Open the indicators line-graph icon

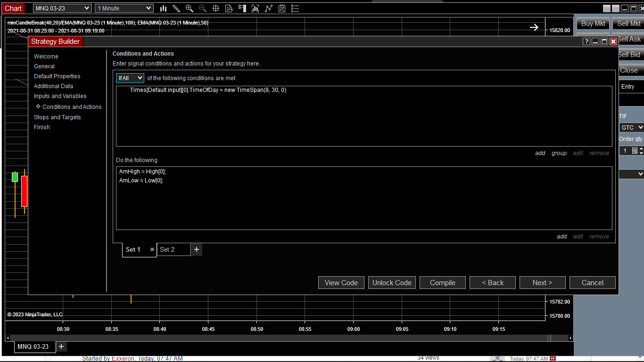[x=269, y=8]
